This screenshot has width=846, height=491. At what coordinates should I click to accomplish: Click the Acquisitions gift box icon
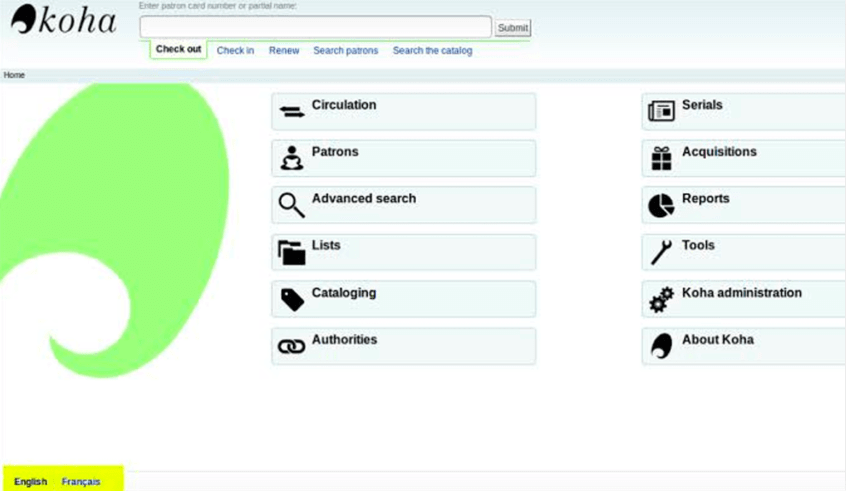coord(661,158)
